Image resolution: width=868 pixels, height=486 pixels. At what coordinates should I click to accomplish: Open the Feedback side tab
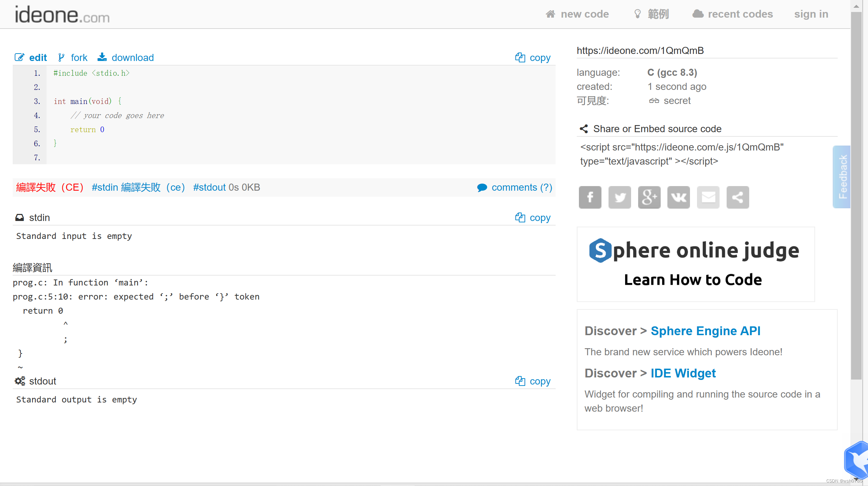pos(842,177)
